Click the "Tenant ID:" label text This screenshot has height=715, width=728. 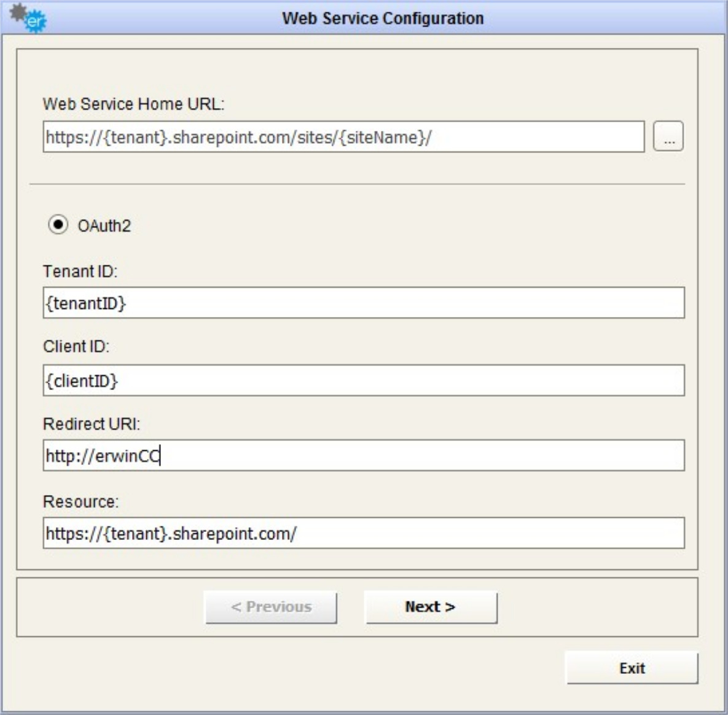click(x=80, y=272)
